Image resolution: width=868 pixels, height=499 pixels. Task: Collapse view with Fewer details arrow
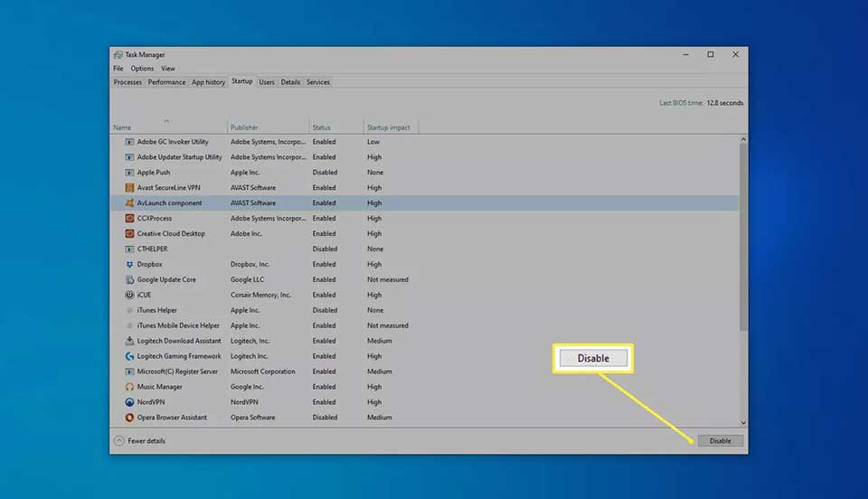pyautogui.click(x=119, y=441)
